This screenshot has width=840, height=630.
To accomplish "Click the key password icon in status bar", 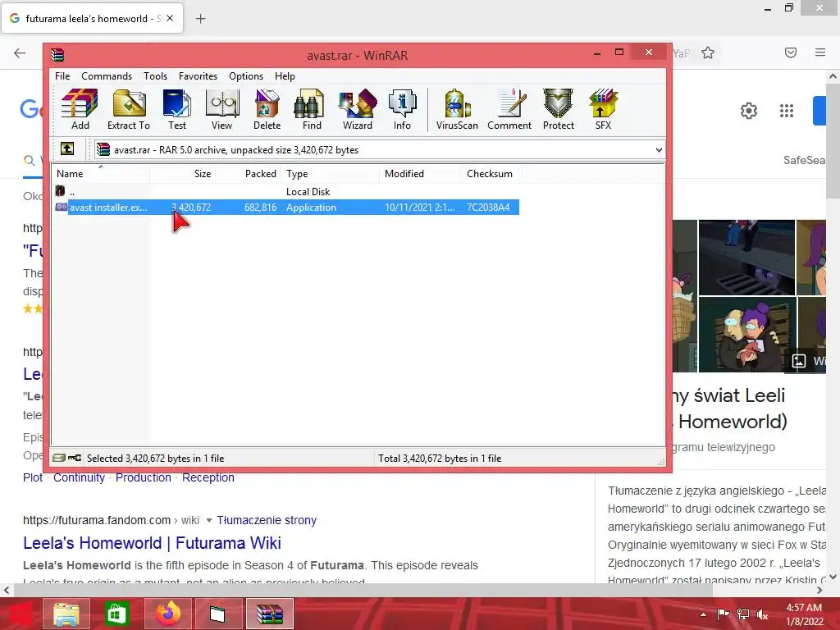I will click(75, 458).
